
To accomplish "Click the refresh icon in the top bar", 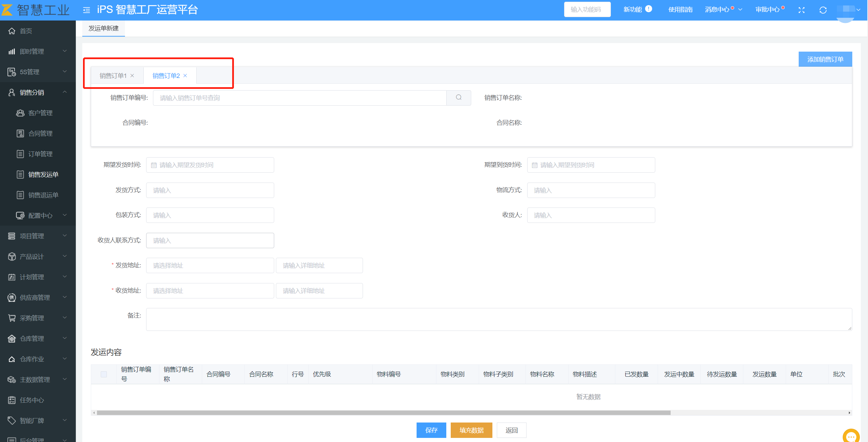I will coord(823,10).
